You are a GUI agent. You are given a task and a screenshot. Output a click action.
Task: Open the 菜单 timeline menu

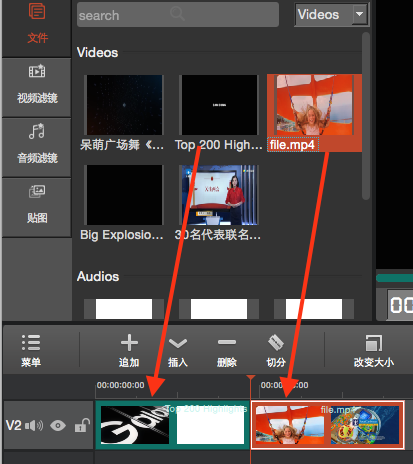point(31,350)
